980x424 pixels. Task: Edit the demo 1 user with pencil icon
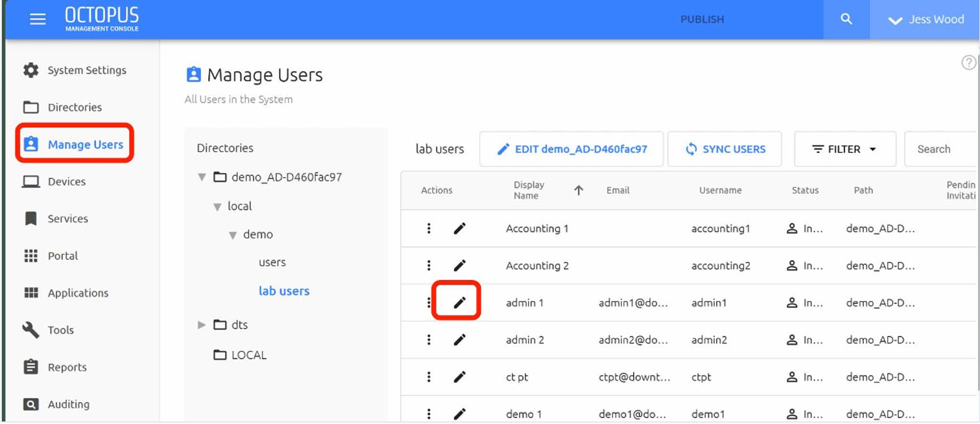point(460,414)
